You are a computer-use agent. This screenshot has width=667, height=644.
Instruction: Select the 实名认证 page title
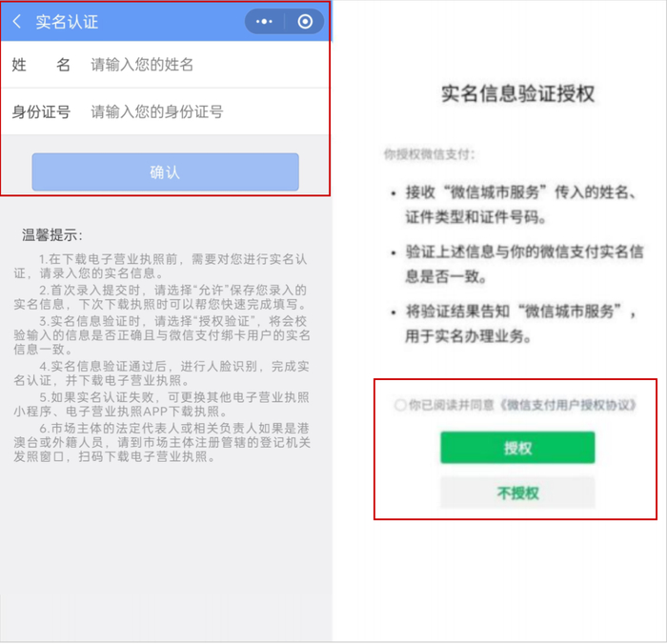(x=67, y=22)
